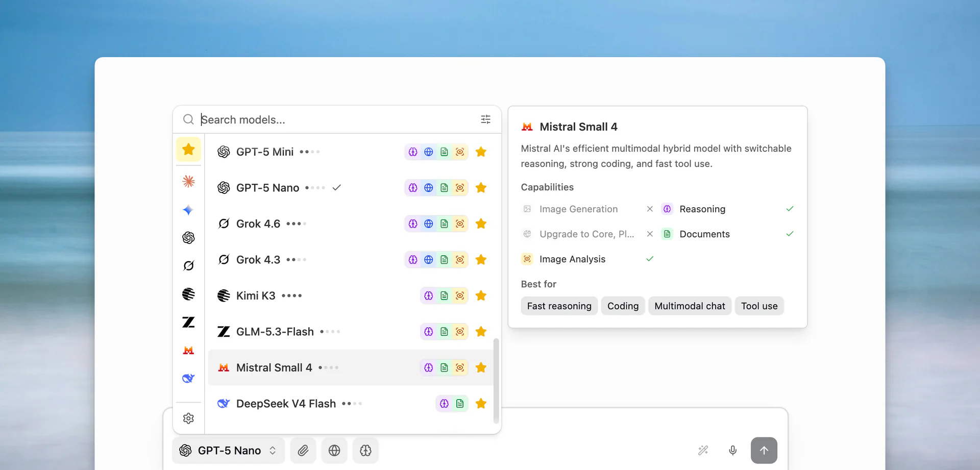Choose the Grok 4.3 model
980x470 pixels.
[x=351, y=260]
